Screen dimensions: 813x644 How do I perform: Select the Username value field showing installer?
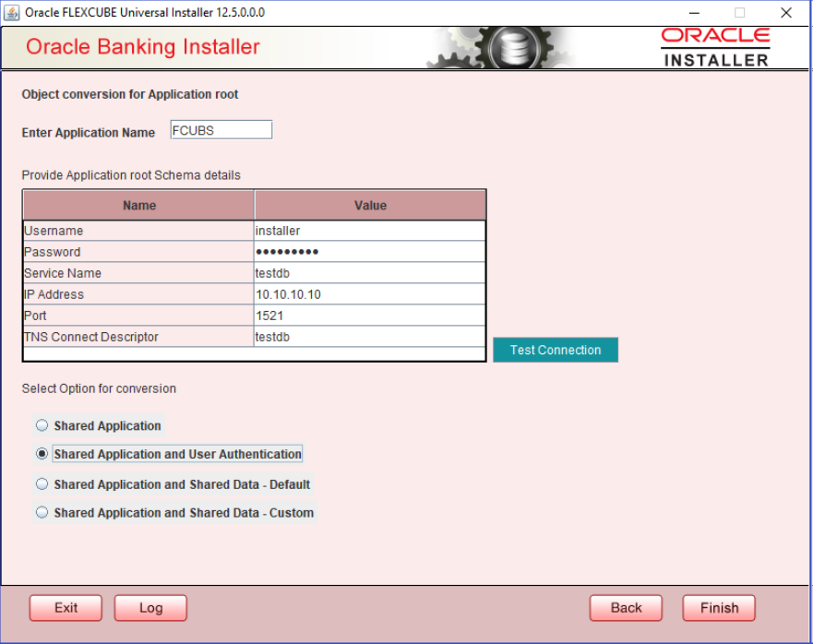coord(369,230)
